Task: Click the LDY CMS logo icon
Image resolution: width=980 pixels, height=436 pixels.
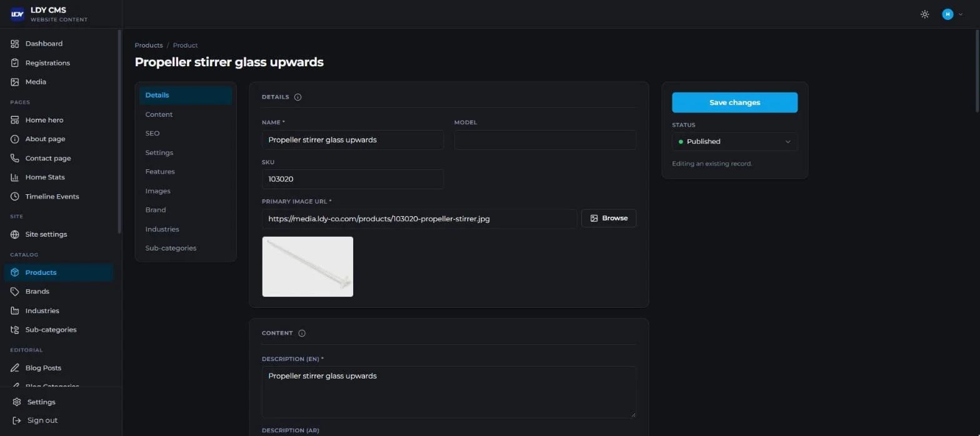Action: point(17,14)
